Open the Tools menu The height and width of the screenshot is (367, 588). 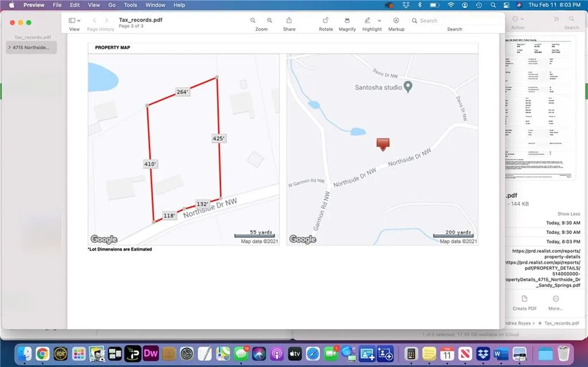(130, 5)
